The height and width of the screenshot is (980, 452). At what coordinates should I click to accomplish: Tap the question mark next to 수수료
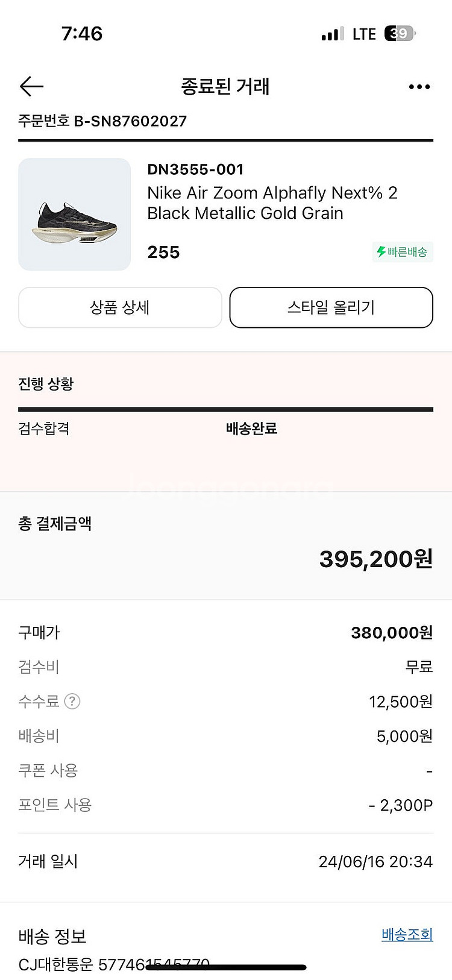(x=72, y=702)
